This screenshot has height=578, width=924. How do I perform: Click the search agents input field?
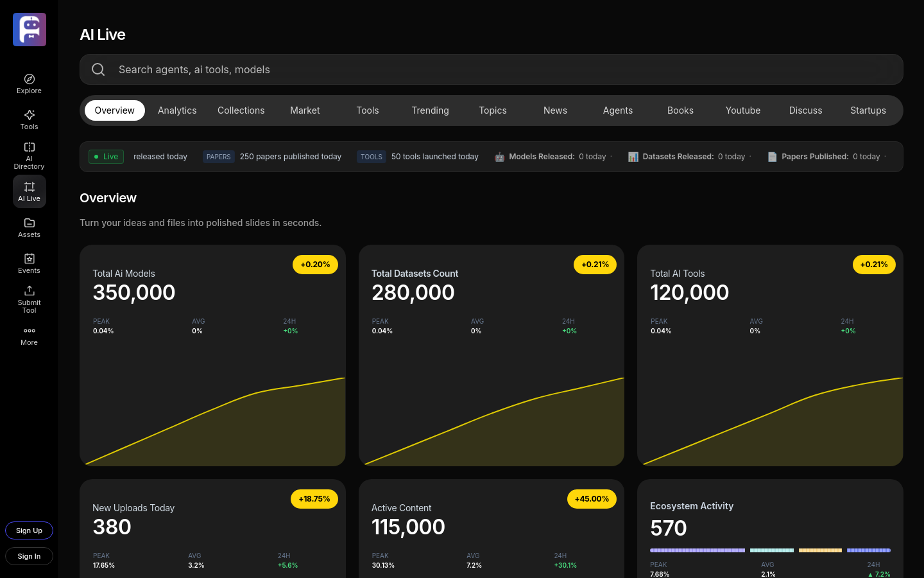click(492, 69)
